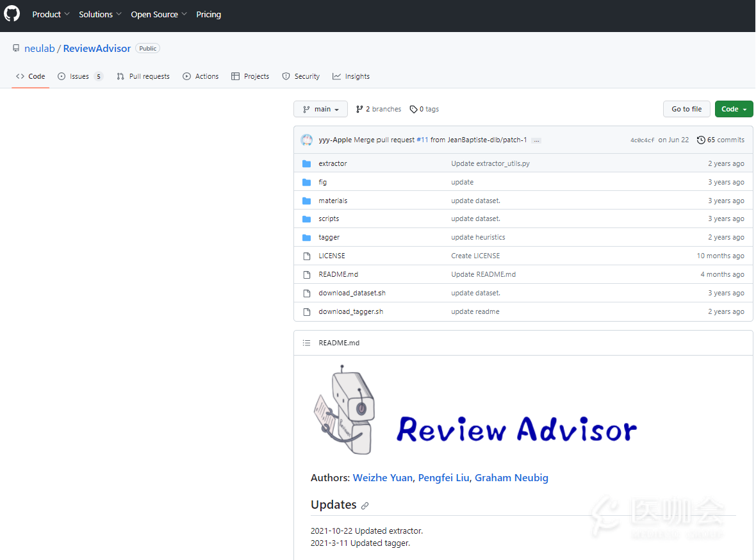Open the download_dataset.sh file
The height and width of the screenshot is (560, 756).
point(352,293)
